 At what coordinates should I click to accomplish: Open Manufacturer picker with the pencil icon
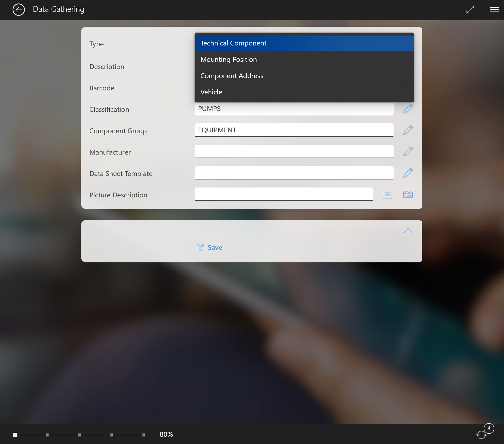pos(408,152)
